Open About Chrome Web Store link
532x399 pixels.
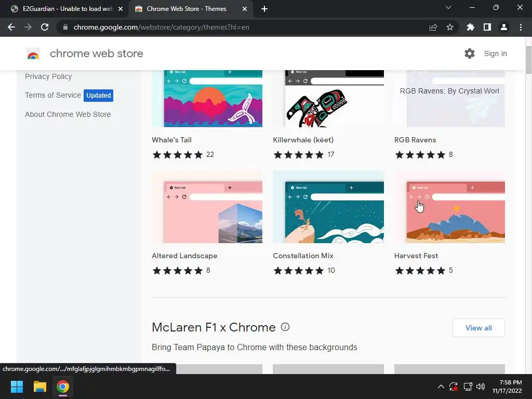tap(68, 114)
